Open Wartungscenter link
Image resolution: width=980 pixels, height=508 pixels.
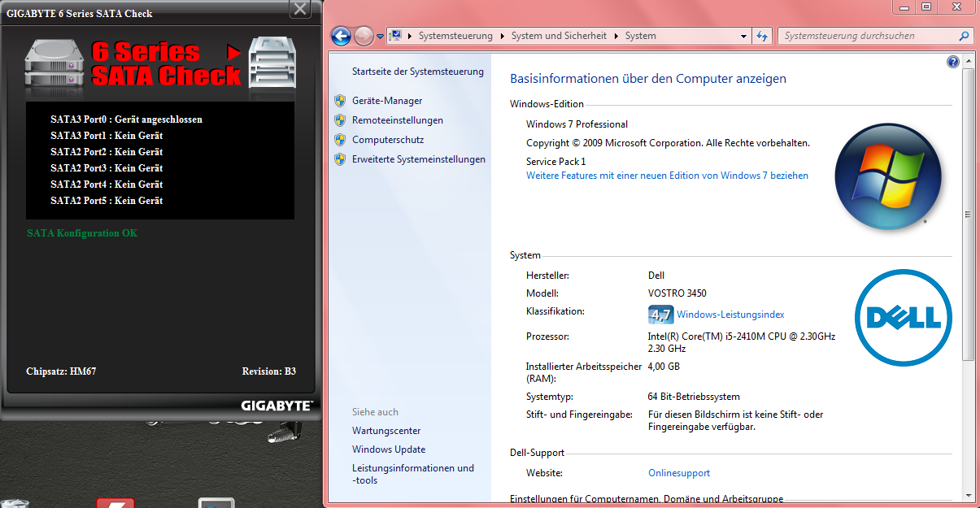coord(386,431)
